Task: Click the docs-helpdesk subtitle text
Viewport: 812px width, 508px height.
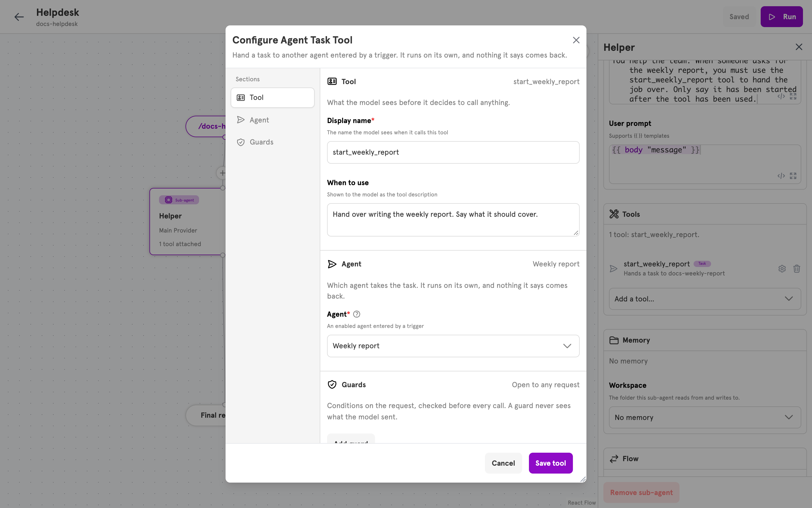Action: coord(57,24)
